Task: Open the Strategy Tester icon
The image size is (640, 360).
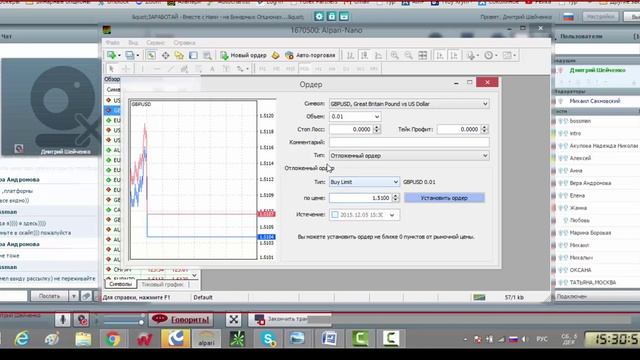Action: tap(207, 55)
